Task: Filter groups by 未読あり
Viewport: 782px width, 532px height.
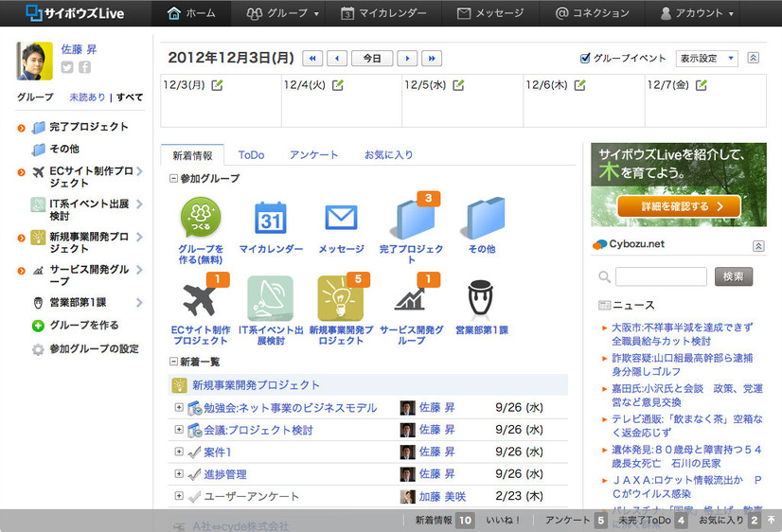Action: point(87,98)
